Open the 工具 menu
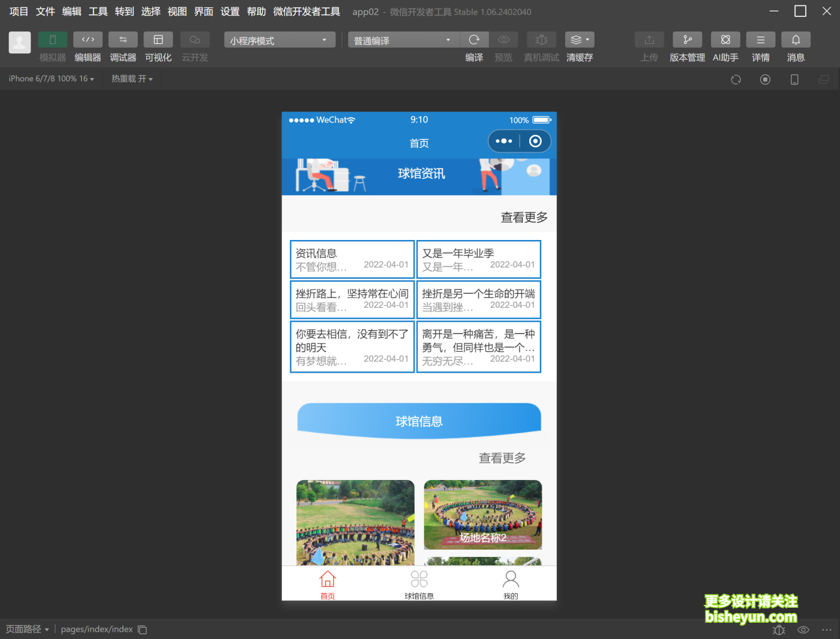Screen dimensions: 840x639 point(98,11)
